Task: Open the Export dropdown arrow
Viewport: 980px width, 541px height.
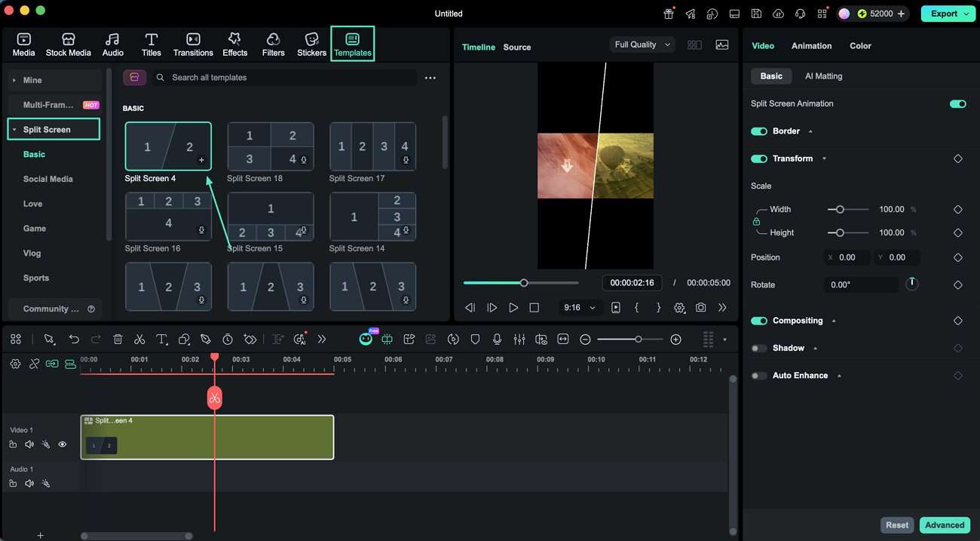Action: coord(966,14)
